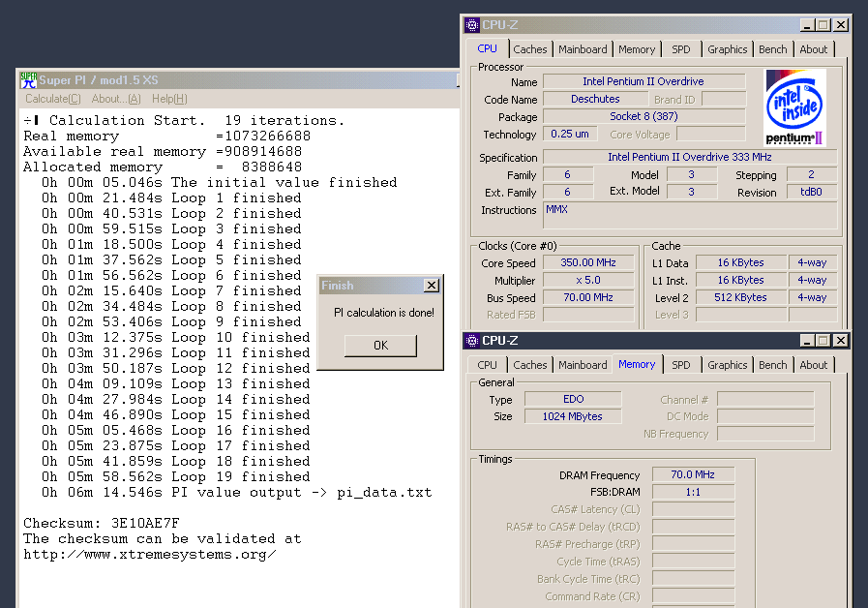The image size is (868, 608).
Task: Open About tab in top CPU-Z window
Action: (813, 49)
